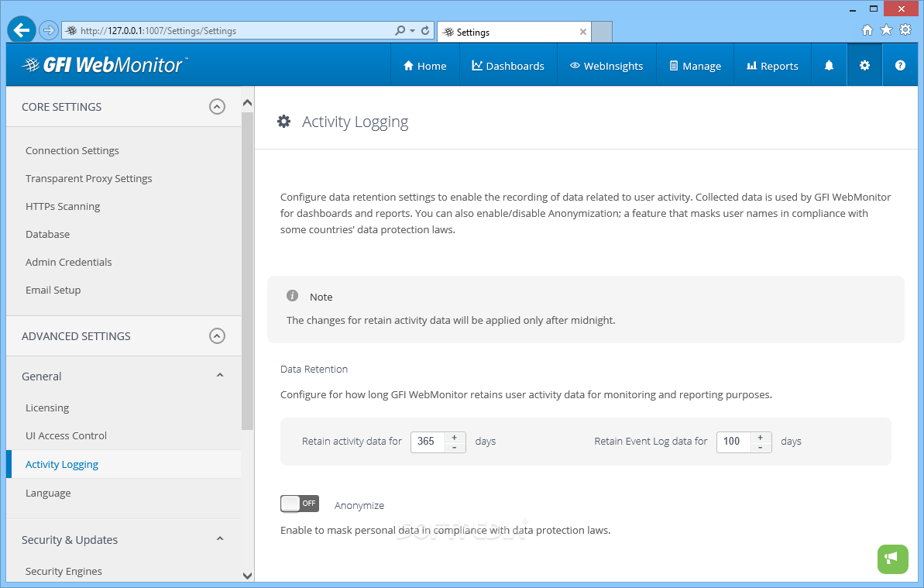Open UI Access Control
This screenshot has height=588, width=924.
(66, 435)
